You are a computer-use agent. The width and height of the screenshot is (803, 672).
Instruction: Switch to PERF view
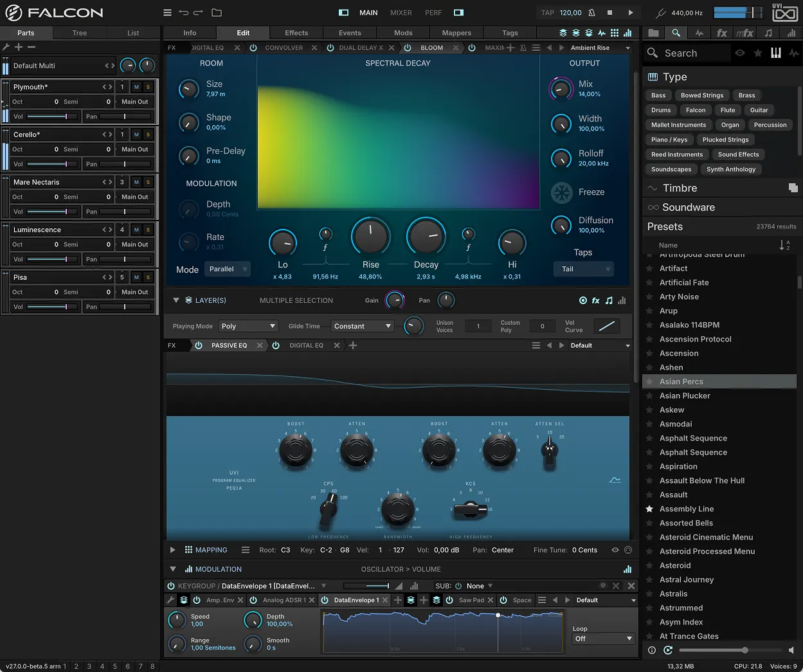[x=433, y=12]
